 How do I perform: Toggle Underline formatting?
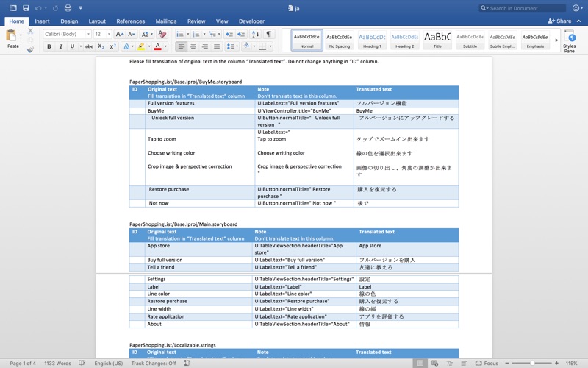tap(72, 46)
